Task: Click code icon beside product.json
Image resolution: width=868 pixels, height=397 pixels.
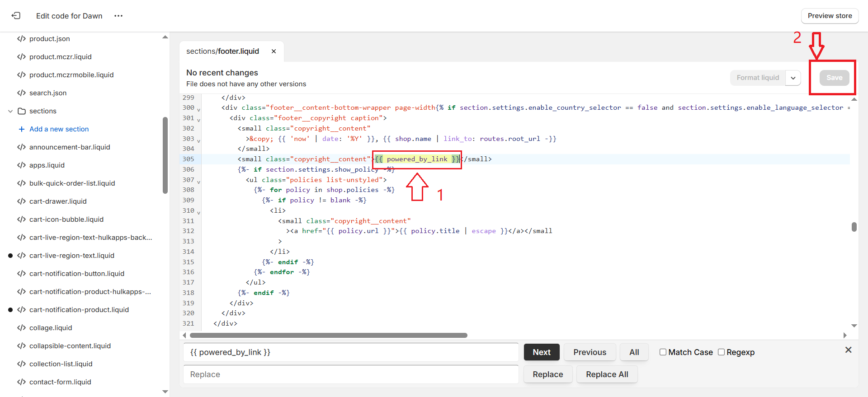Action: coord(21,39)
